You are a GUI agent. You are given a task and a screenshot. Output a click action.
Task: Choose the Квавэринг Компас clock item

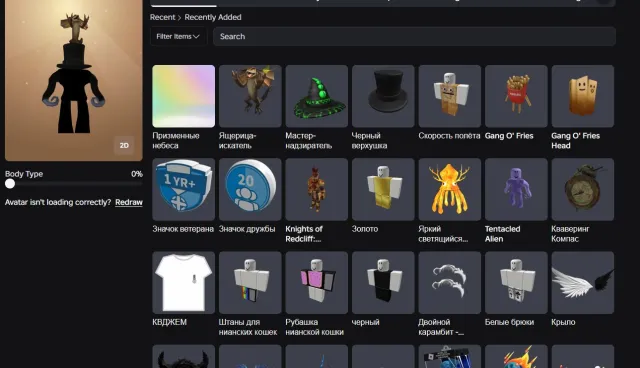click(x=582, y=189)
